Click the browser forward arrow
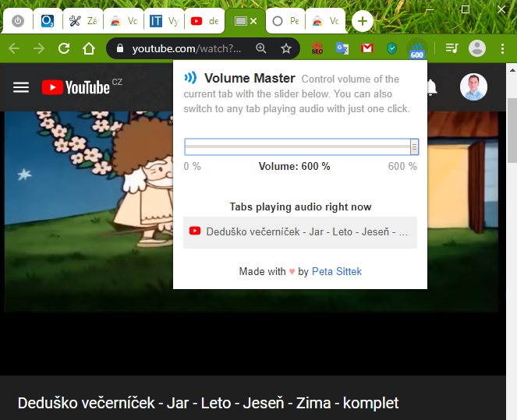 [39, 49]
